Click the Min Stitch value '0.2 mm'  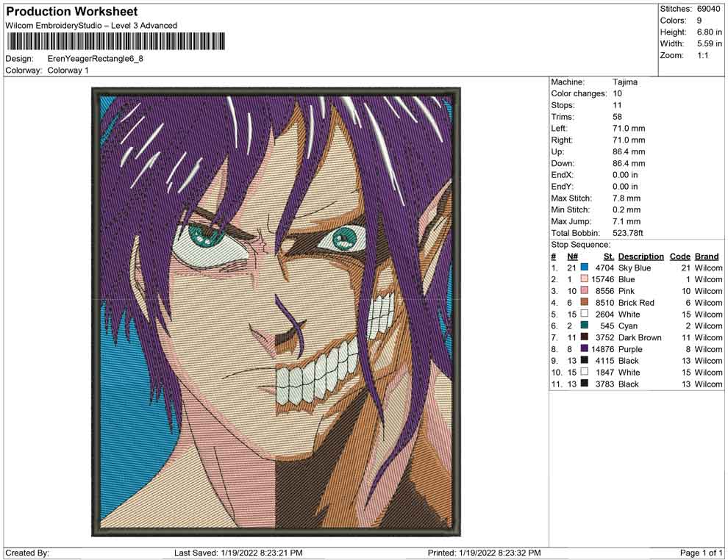point(627,209)
